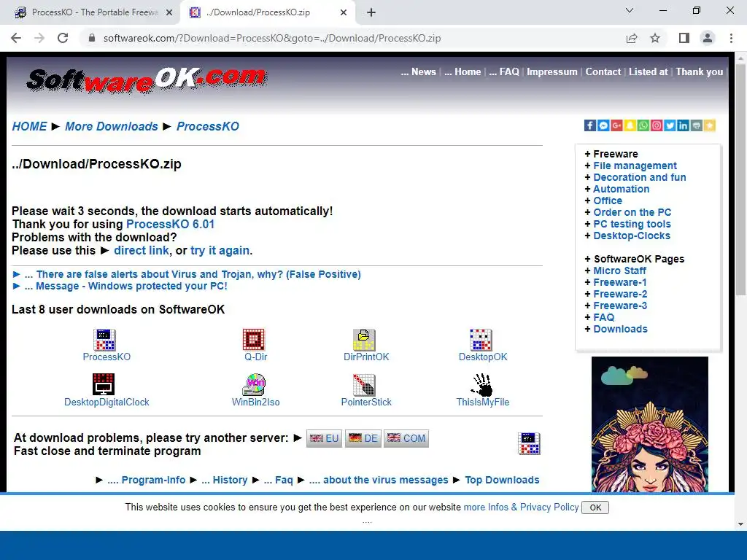747x560 pixels.
Task: Toggle the browser side panel
Action: 684,38
